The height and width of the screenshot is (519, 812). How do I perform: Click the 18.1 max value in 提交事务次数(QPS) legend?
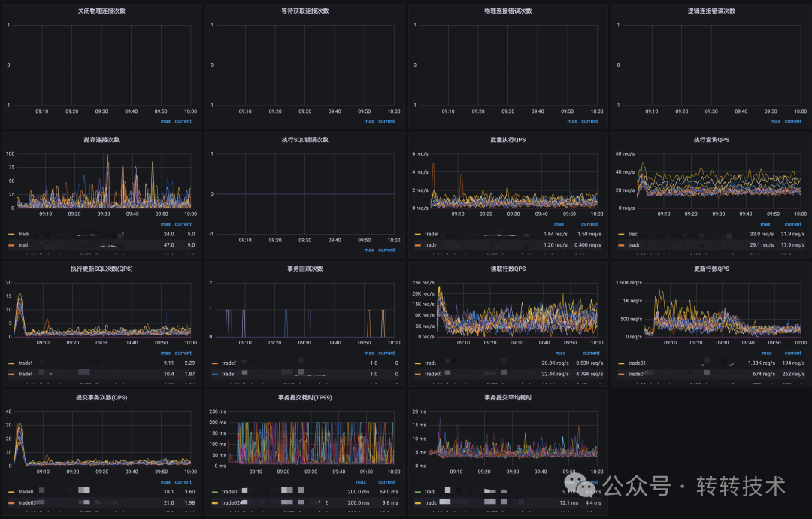169,492
